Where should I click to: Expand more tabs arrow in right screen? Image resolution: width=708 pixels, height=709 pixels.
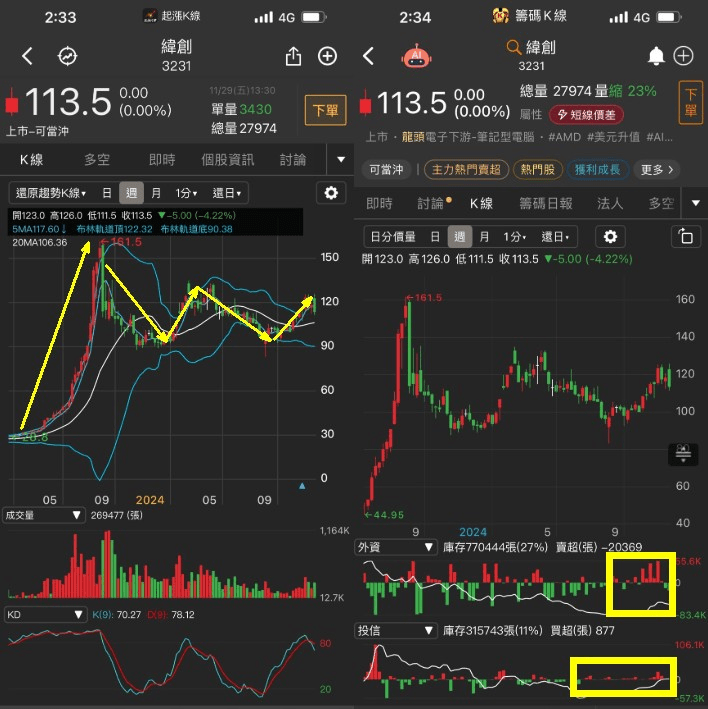tap(696, 203)
